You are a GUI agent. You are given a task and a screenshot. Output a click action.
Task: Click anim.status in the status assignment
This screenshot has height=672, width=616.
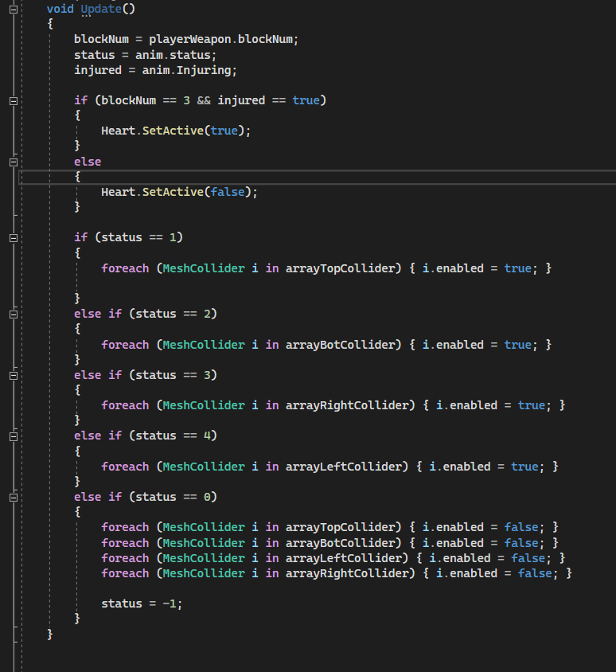click(x=173, y=55)
